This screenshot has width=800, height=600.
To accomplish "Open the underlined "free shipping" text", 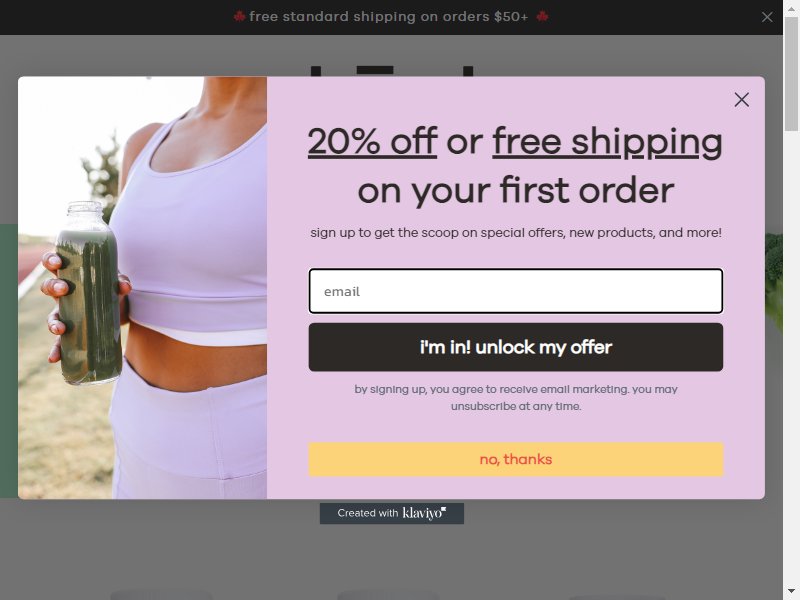I will [607, 143].
